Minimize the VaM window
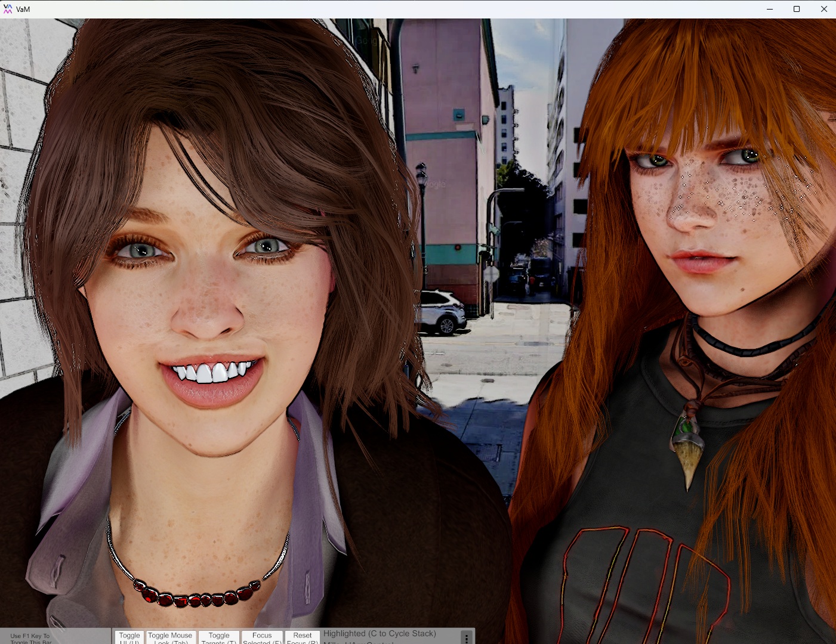Viewport: 836px width, 644px height. tap(769, 9)
